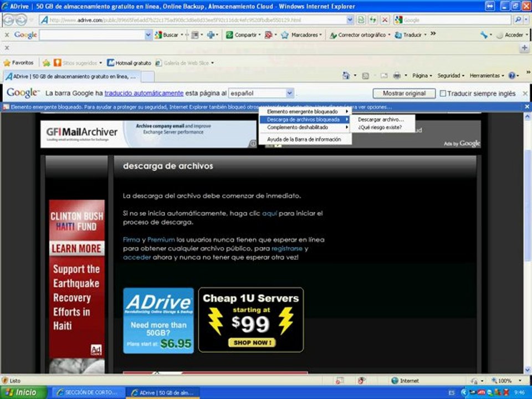Viewport: 532px width, 399px height.
Task: Click the Print icon in command bar
Action: [x=397, y=75]
